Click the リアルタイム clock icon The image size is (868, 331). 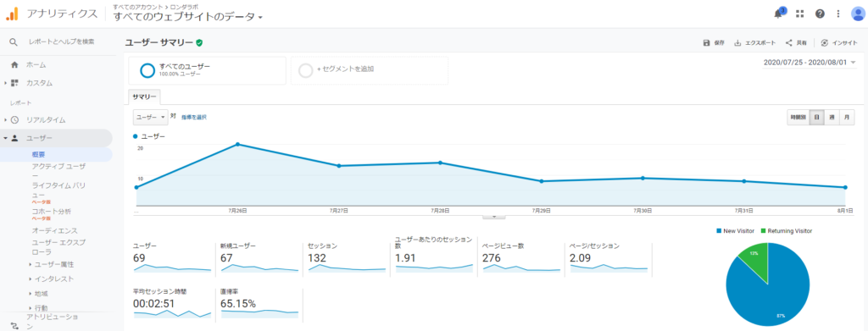coord(15,120)
